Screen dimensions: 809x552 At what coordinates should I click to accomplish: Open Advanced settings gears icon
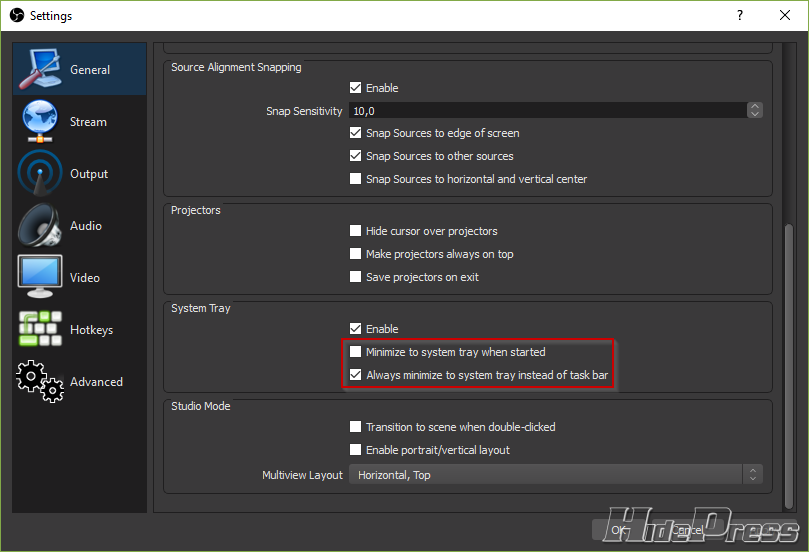pyautogui.click(x=40, y=382)
